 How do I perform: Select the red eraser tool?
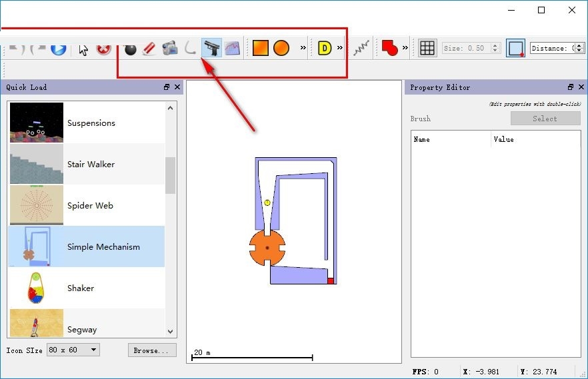pyautogui.click(x=149, y=49)
